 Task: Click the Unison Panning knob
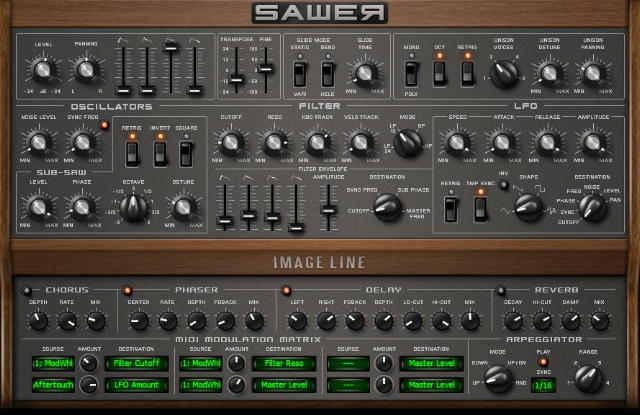(593, 74)
